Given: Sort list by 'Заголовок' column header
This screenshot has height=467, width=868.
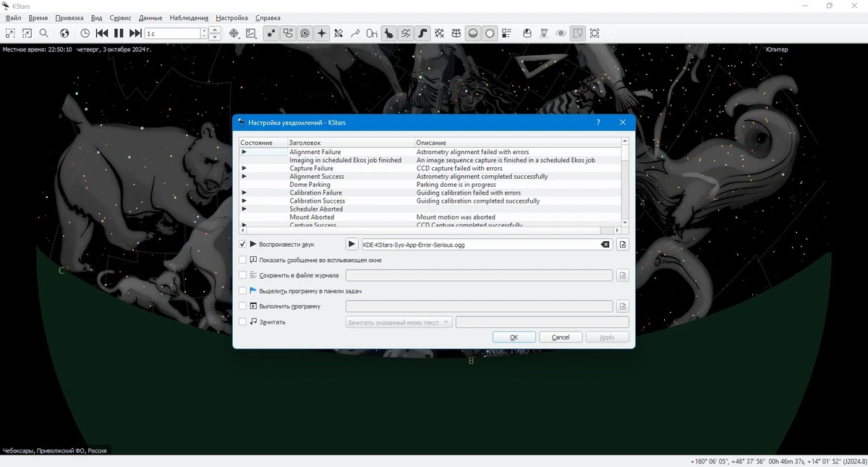Looking at the screenshot, I should point(351,143).
